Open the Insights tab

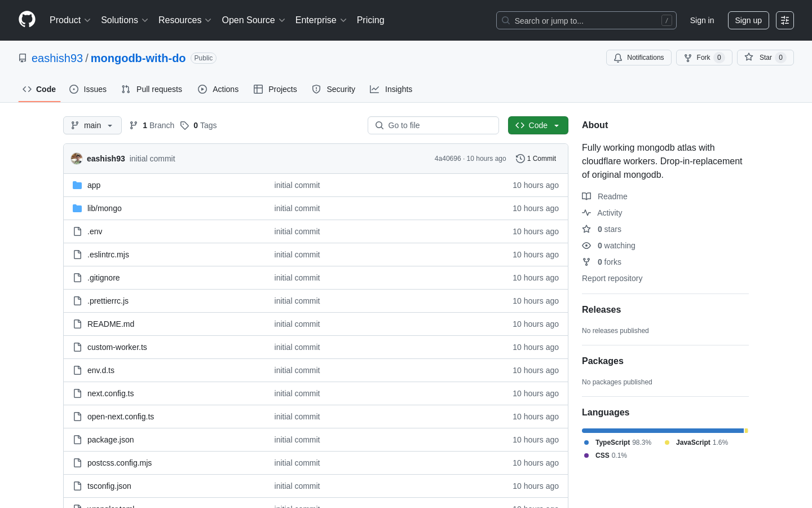391,89
